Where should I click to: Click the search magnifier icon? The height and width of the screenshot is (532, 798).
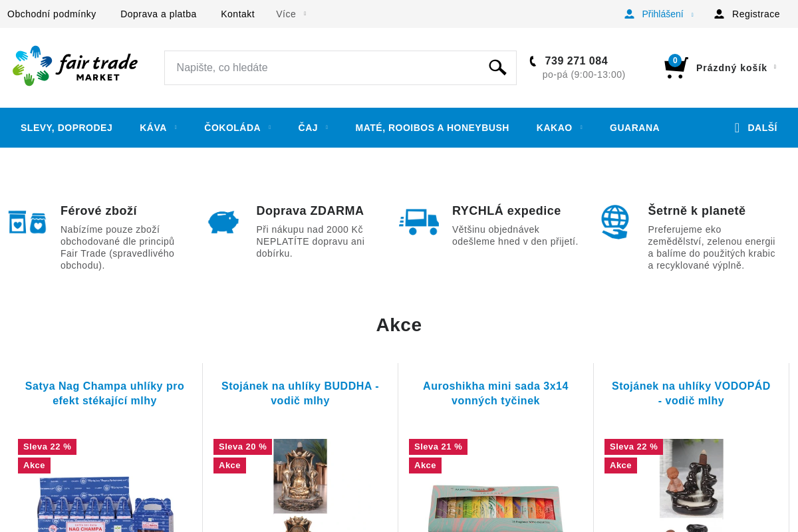497,67
